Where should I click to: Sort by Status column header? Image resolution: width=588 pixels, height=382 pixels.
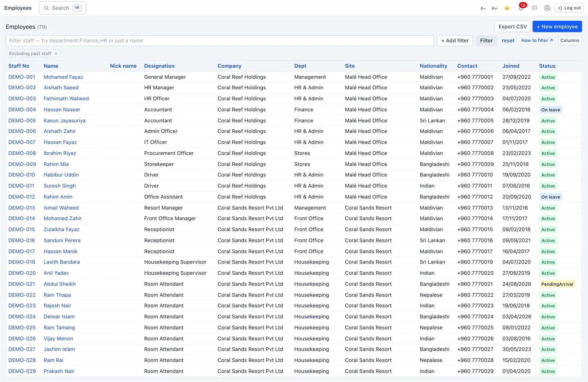click(x=547, y=66)
